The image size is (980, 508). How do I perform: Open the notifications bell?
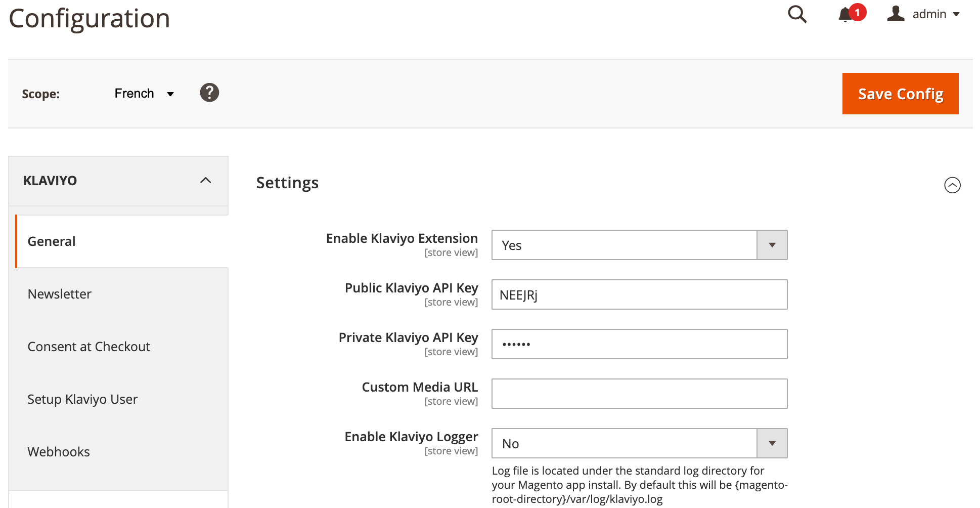click(x=844, y=15)
